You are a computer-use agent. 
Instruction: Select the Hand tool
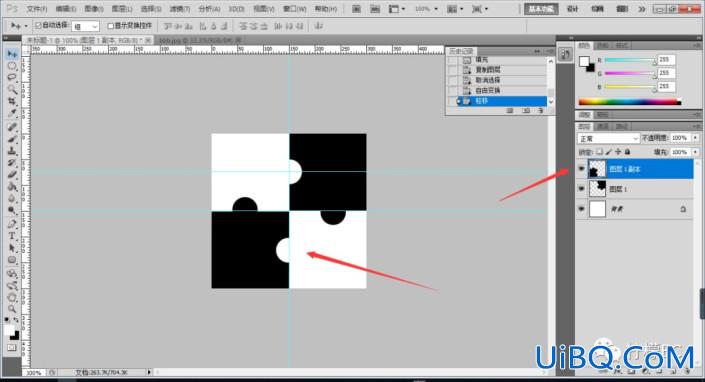pos(12,297)
